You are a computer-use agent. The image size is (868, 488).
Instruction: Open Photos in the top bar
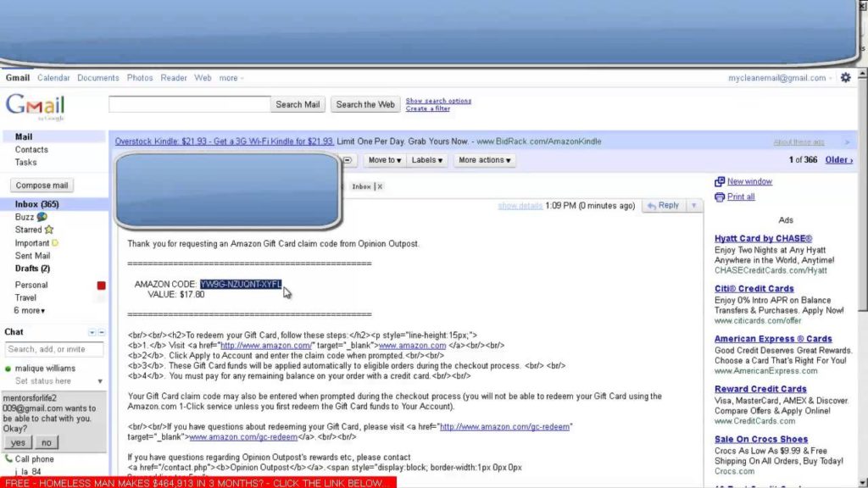[140, 78]
